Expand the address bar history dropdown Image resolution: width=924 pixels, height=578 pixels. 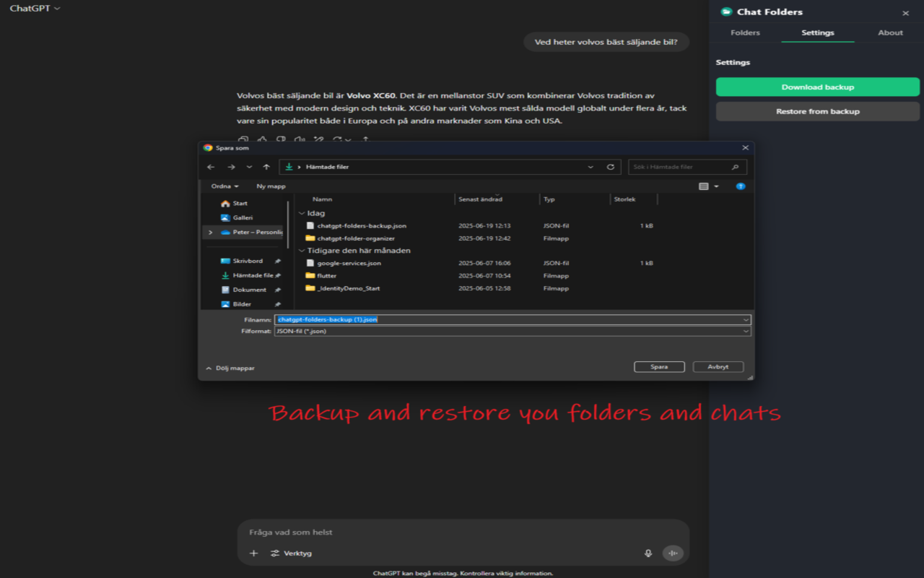tap(590, 167)
